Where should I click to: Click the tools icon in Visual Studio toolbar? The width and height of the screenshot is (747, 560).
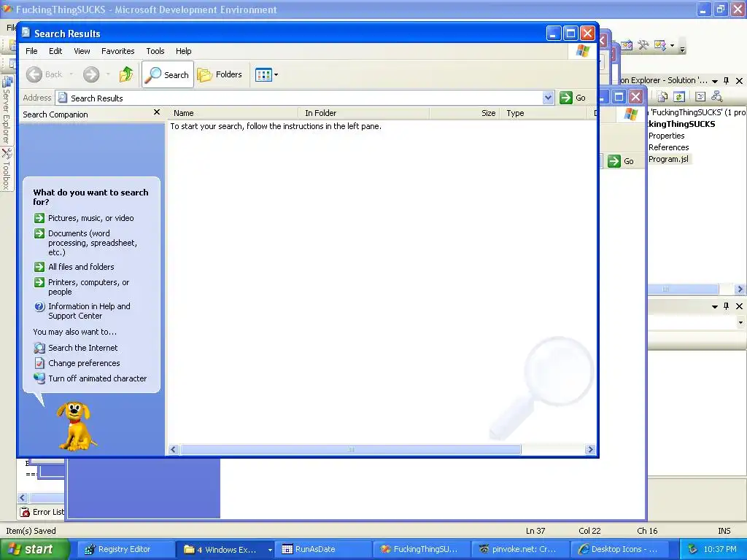click(x=643, y=45)
